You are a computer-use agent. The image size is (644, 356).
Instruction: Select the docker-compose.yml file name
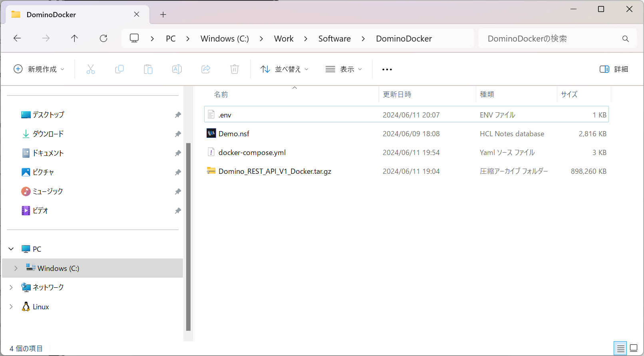coord(252,153)
